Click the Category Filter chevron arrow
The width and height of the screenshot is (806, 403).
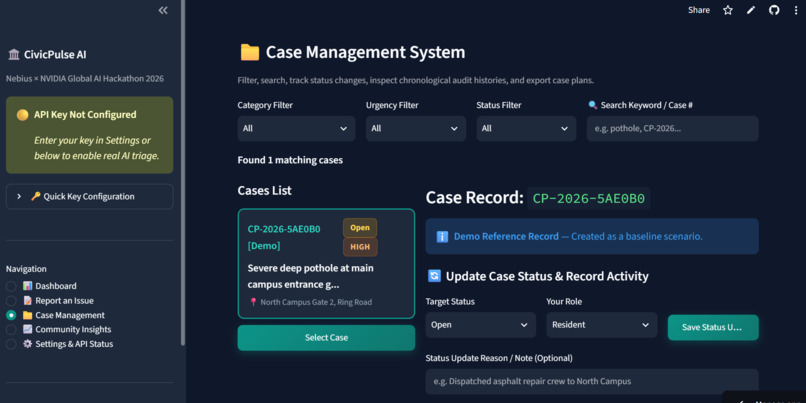pos(343,129)
